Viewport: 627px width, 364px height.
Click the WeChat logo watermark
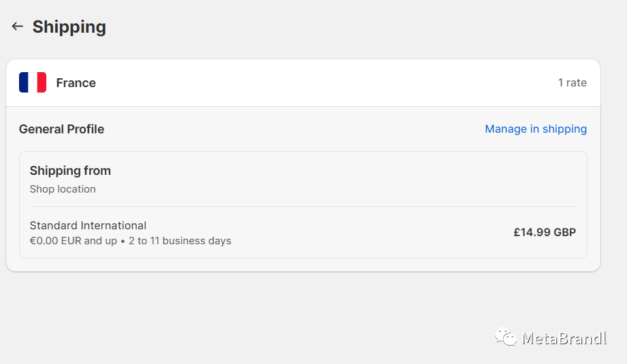click(505, 337)
